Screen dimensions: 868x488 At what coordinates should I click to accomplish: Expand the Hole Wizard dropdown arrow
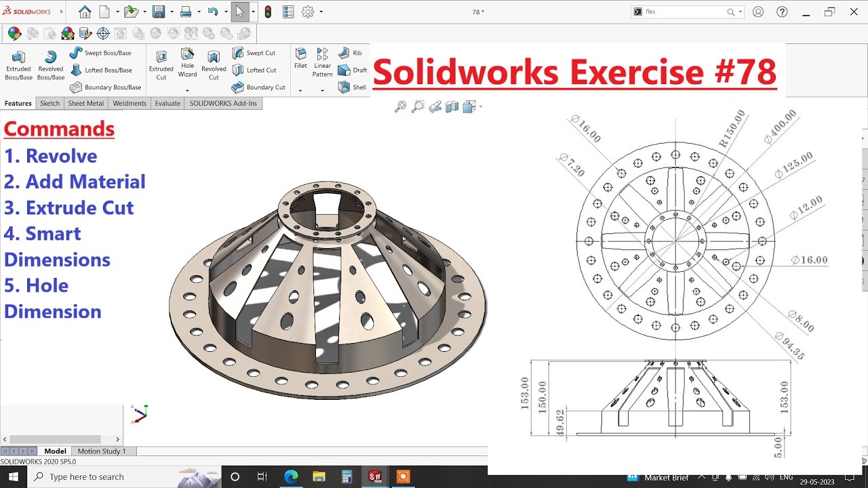coord(187,90)
